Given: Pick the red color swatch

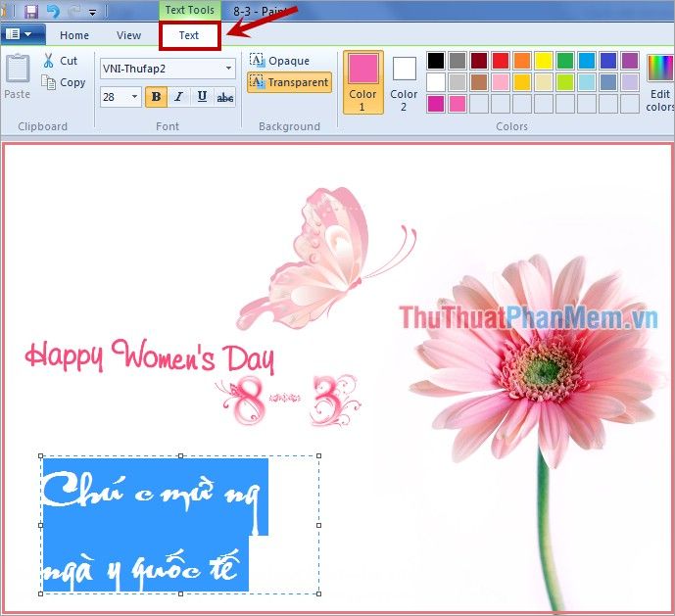Looking at the screenshot, I should (x=501, y=61).
